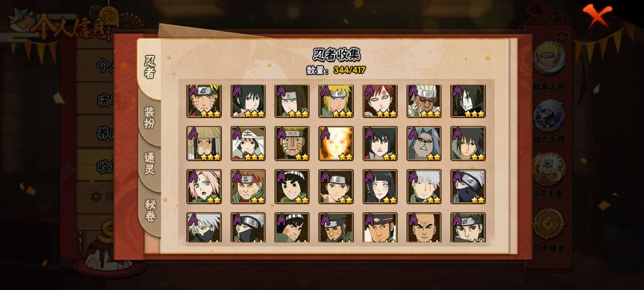Select bald ninja portrait in bottom row

425,227
